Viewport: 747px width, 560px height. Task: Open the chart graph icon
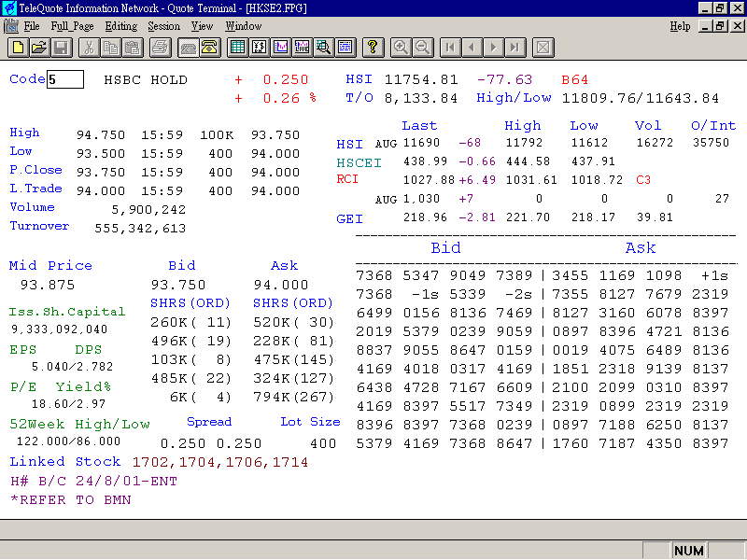point(281,48)
